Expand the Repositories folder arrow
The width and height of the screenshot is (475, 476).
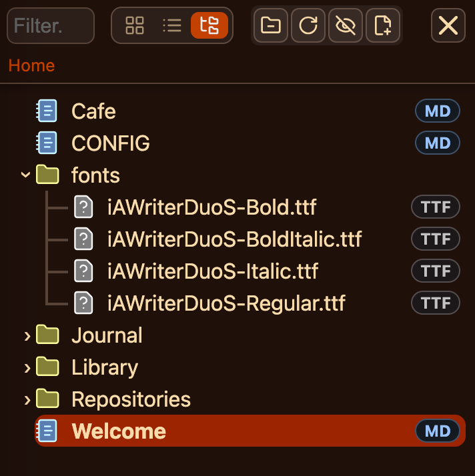(x=27, y=399)
